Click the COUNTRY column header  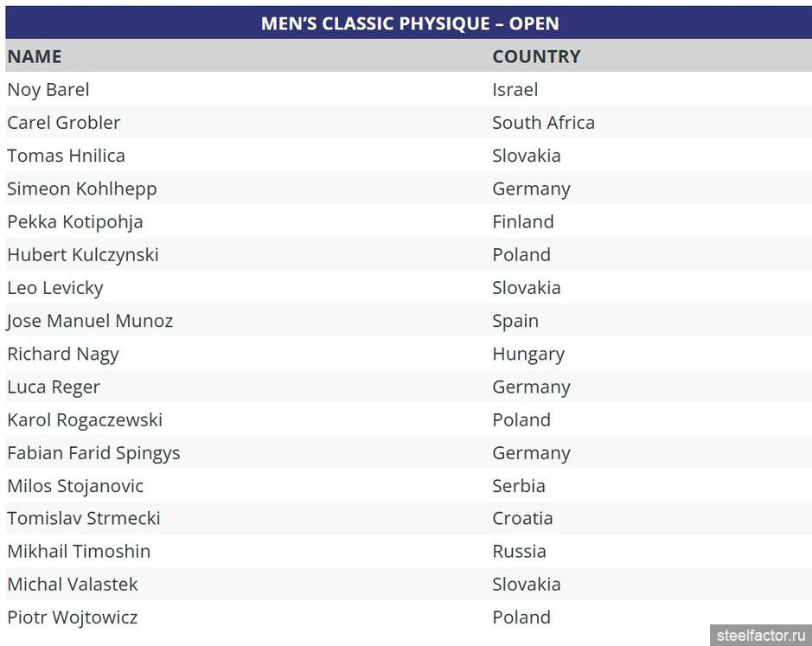(536, 56)
